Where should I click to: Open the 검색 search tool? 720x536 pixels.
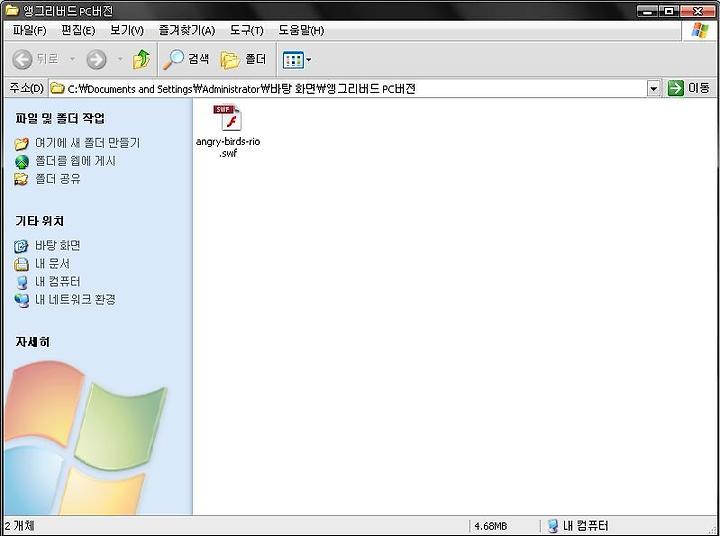pyautogui.click(x=186, y=59)
